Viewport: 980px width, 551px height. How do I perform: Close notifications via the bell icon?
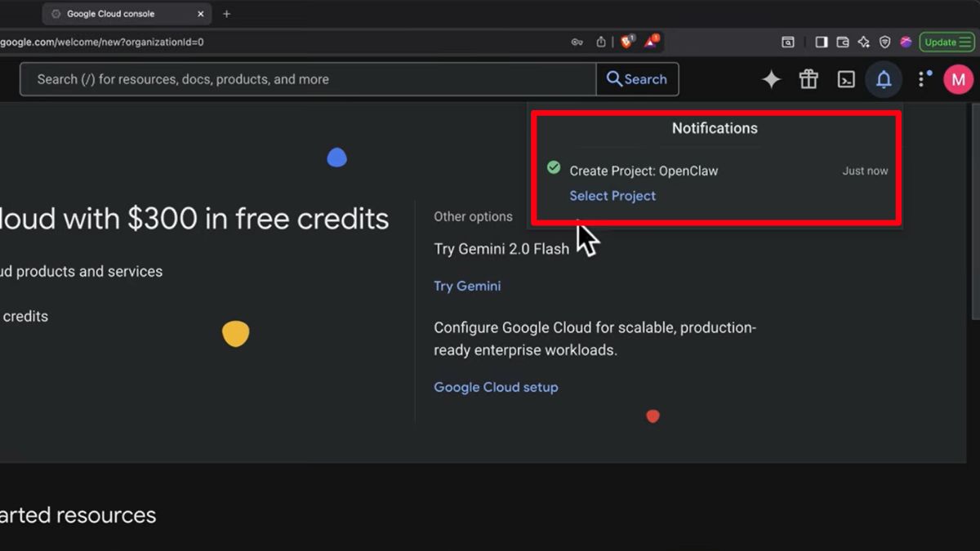[884, 79]
